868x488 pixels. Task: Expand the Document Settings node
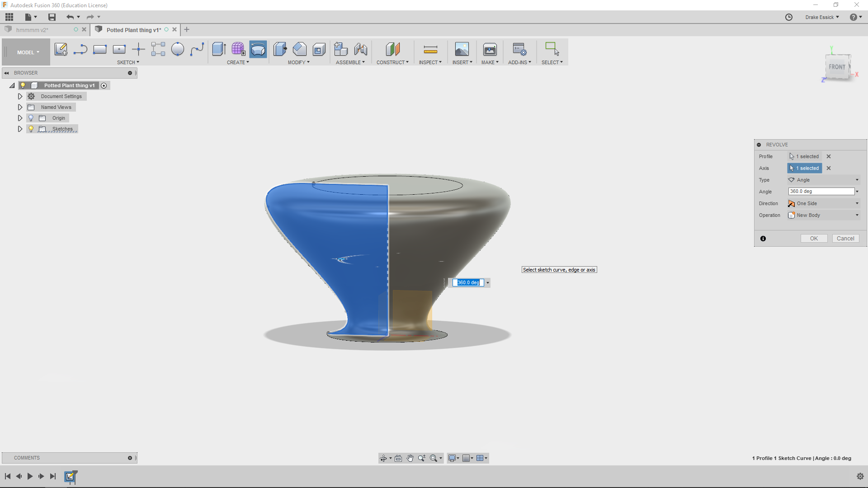tap(20, 96)
